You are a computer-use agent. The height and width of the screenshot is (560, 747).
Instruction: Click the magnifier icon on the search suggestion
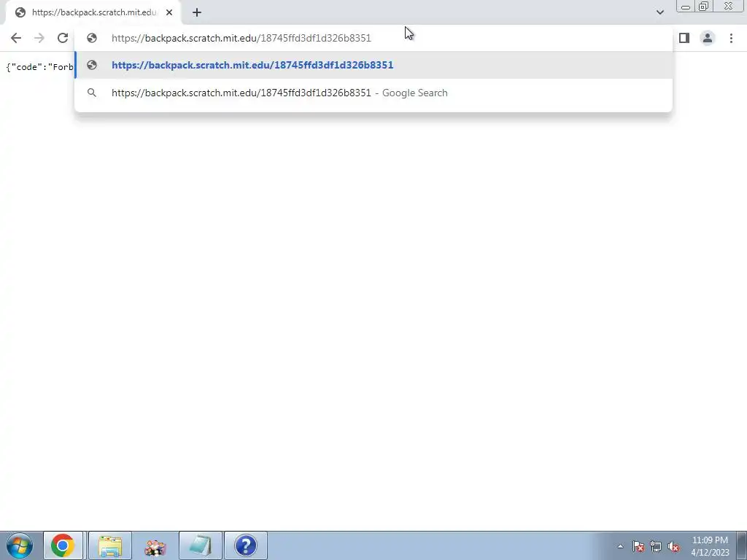[x=92, y=93]
